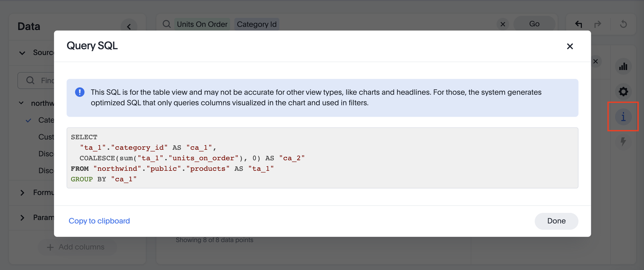Click the query details info icon
Image resolution: width=644 pixels, height=270 pixels.
623,117
